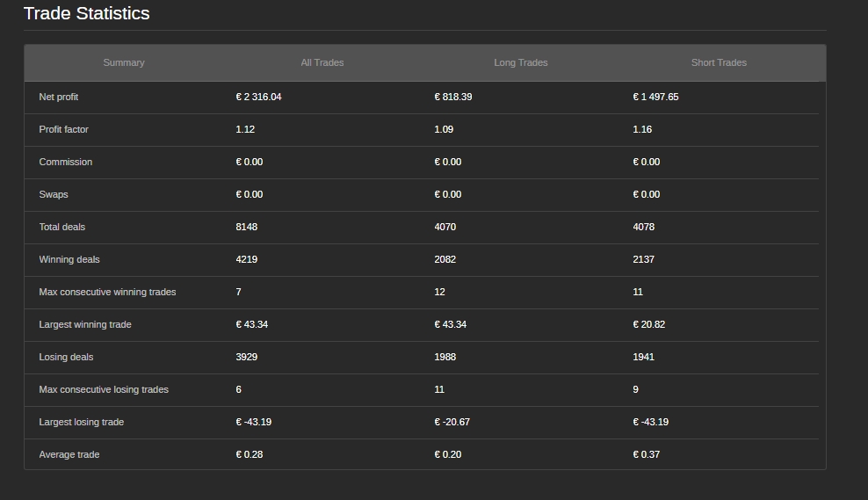Click the € 2 316.04 net profit value

(258, 97)
